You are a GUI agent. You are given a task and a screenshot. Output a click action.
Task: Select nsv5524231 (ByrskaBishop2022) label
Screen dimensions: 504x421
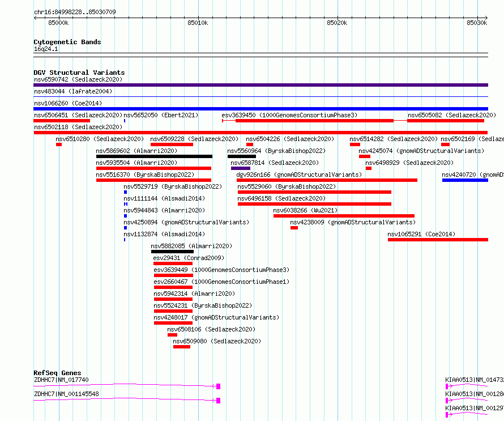click(x=203, y=305)
